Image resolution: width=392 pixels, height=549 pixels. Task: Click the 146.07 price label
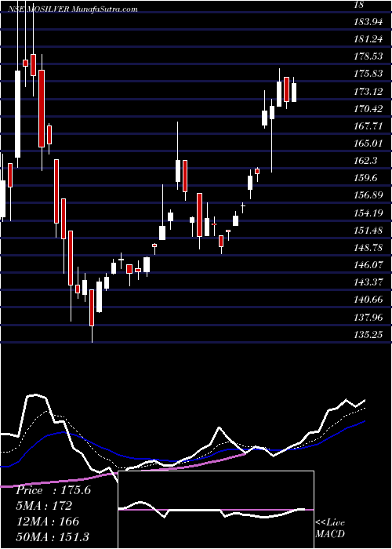pos(368,265)
